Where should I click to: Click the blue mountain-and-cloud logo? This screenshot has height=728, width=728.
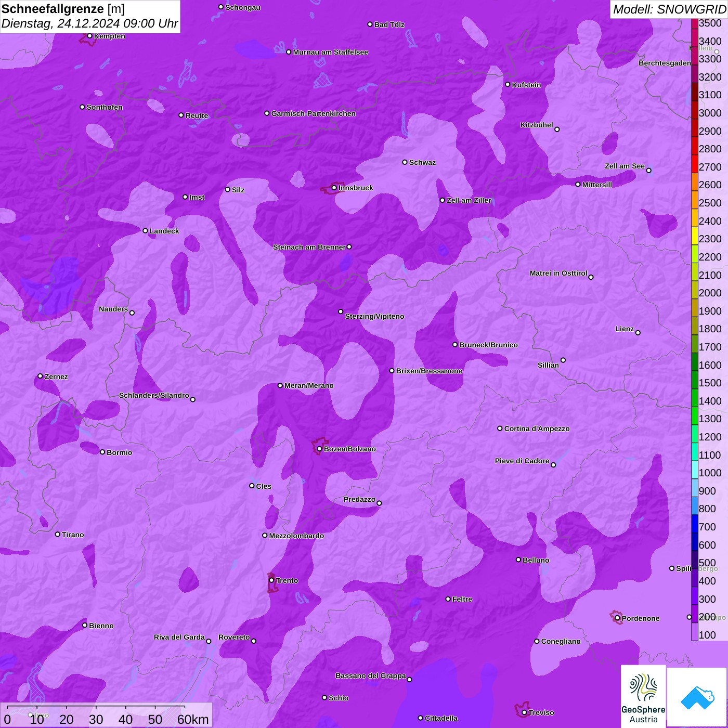click(x=697, y=697)
